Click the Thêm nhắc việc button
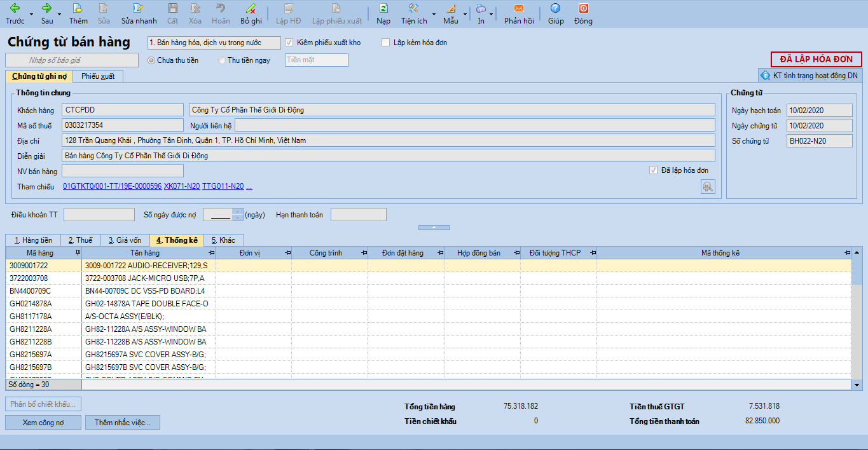The image size is (868, 450). 123,423
